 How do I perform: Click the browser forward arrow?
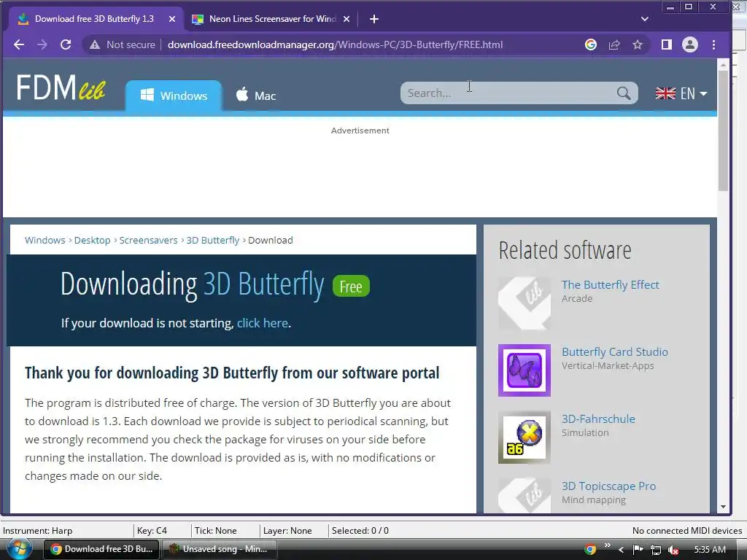[42, 44]
